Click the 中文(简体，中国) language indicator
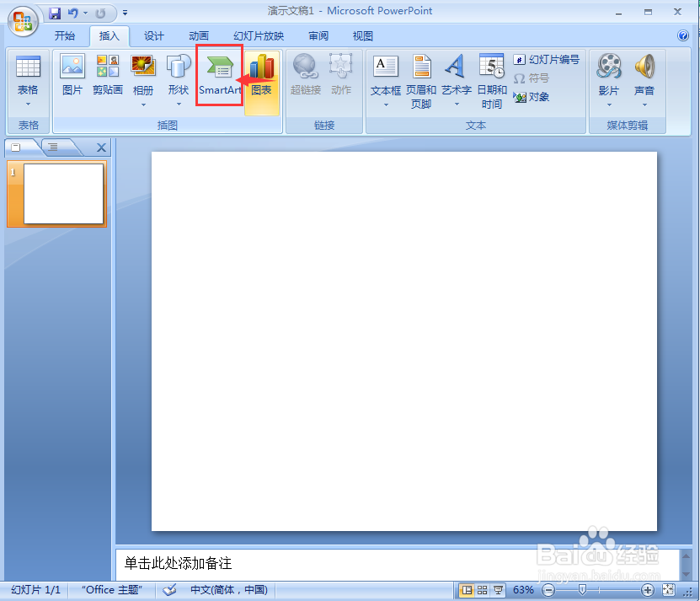Image resolution: width=700 pixels, height=601 pixels. pos(229,590)
